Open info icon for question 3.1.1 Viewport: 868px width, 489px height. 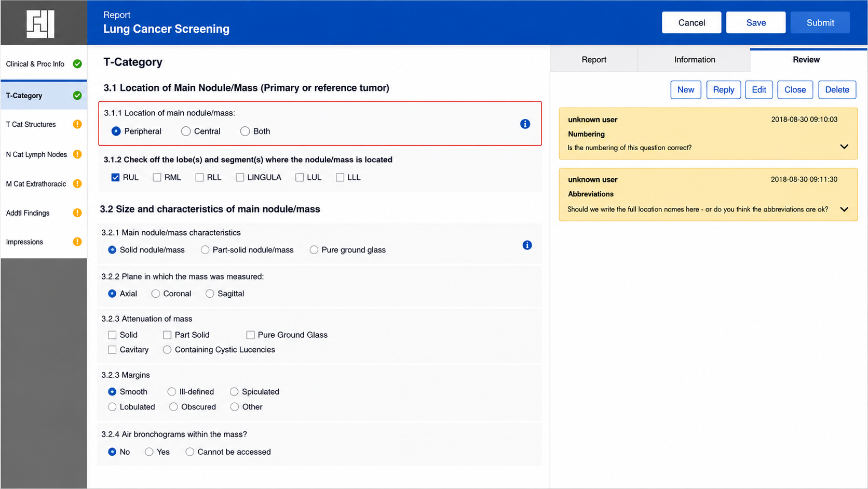525,124
